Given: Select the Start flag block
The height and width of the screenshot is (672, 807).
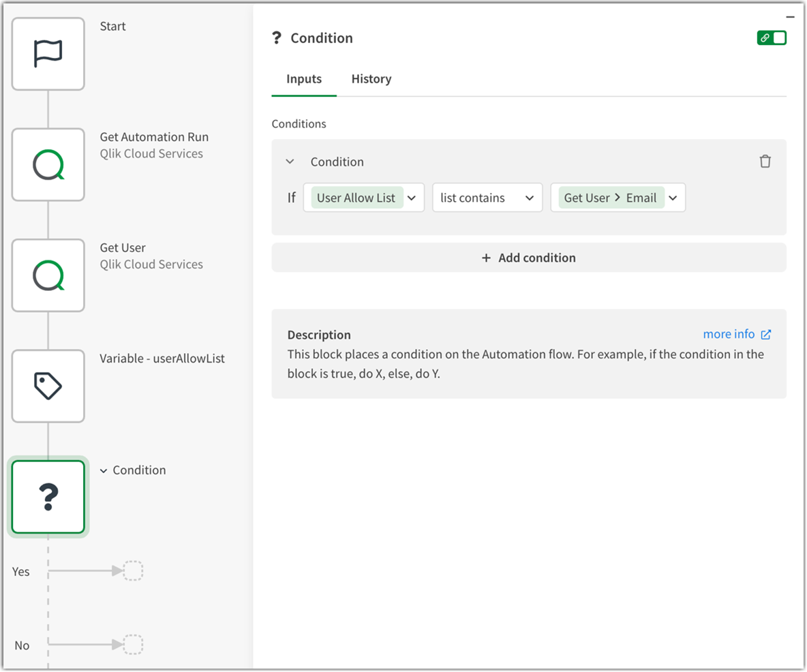Looking at the screenshot, I should coord(48,54).
